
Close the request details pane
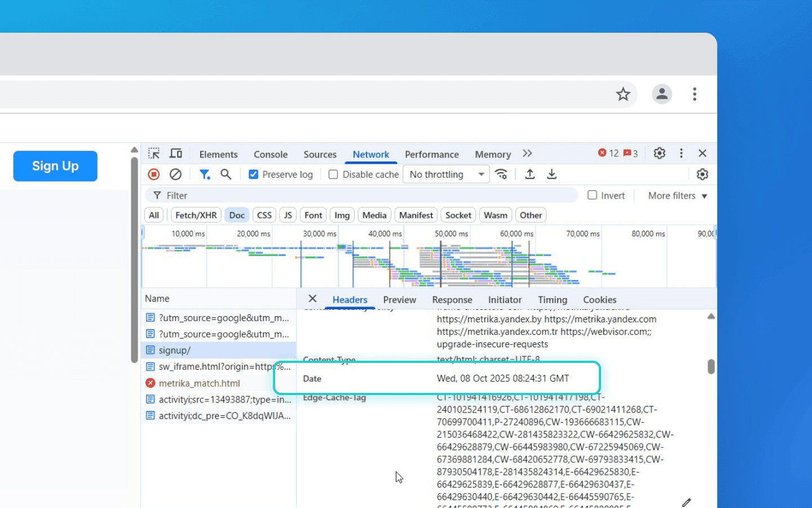(x=312, y=299)
